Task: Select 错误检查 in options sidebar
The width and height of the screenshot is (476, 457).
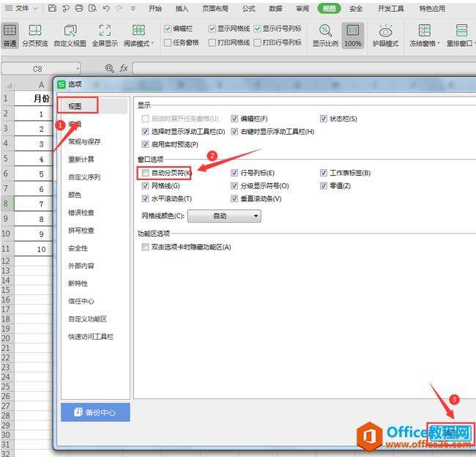Action: pos(81,212)
